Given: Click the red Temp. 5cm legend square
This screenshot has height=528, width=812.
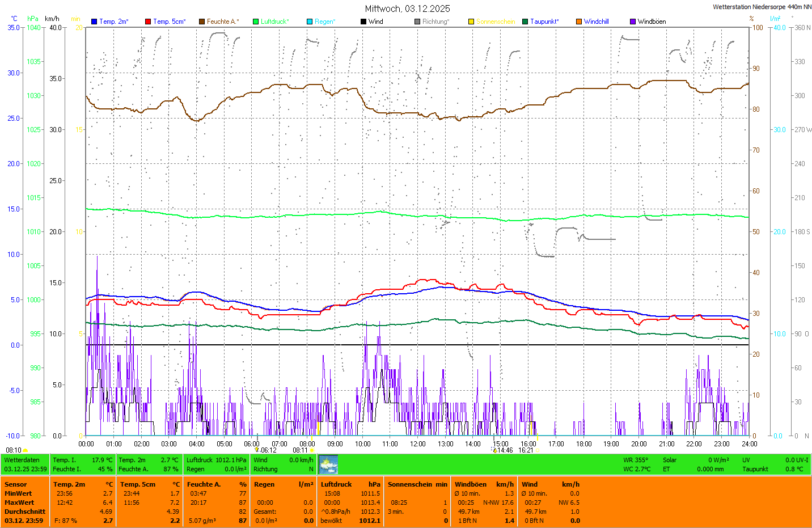Looking at the screenshot, I should pos(148,22).
